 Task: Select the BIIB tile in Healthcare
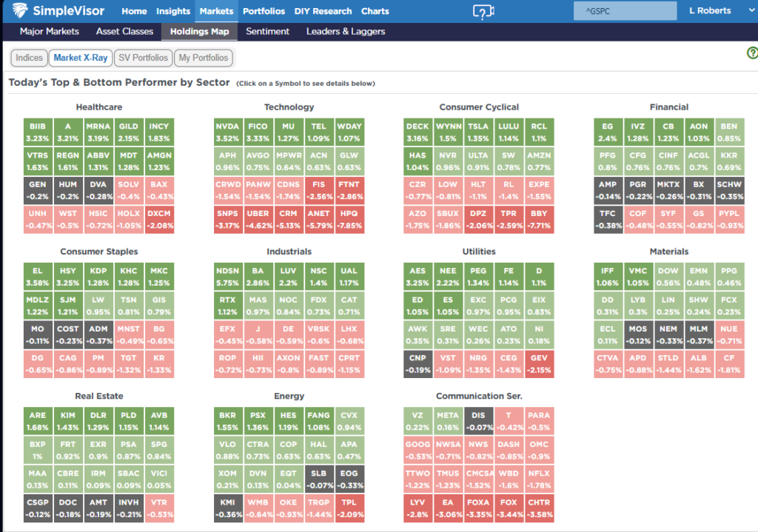(37, 132)
